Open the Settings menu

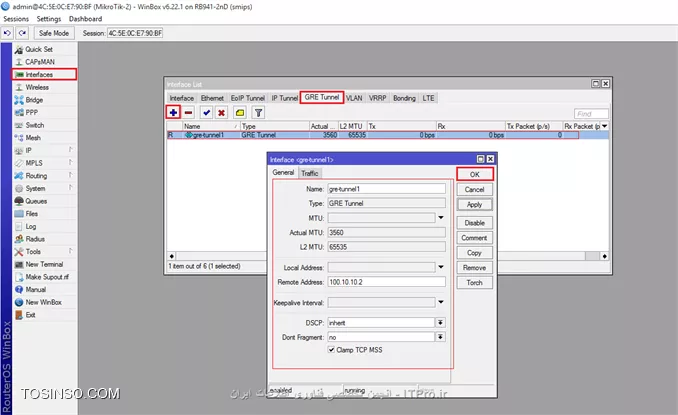click(49, 19)
